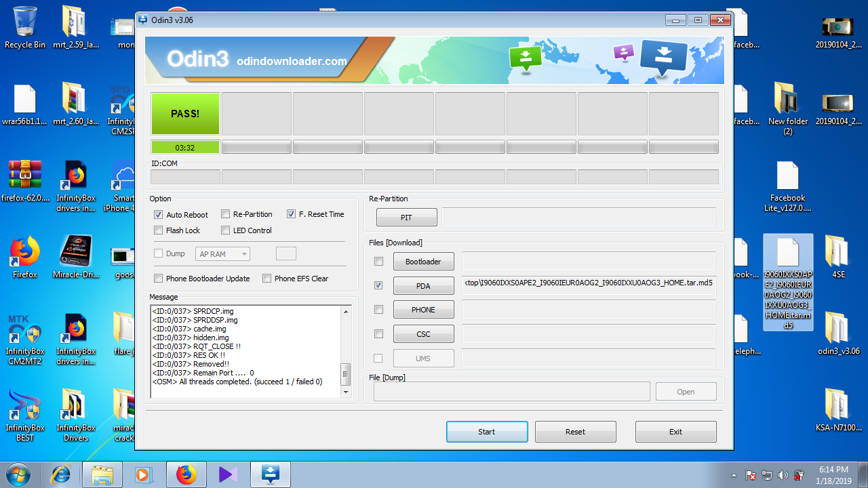Launch Windows Media Player from the taskbar

point(144,474)
